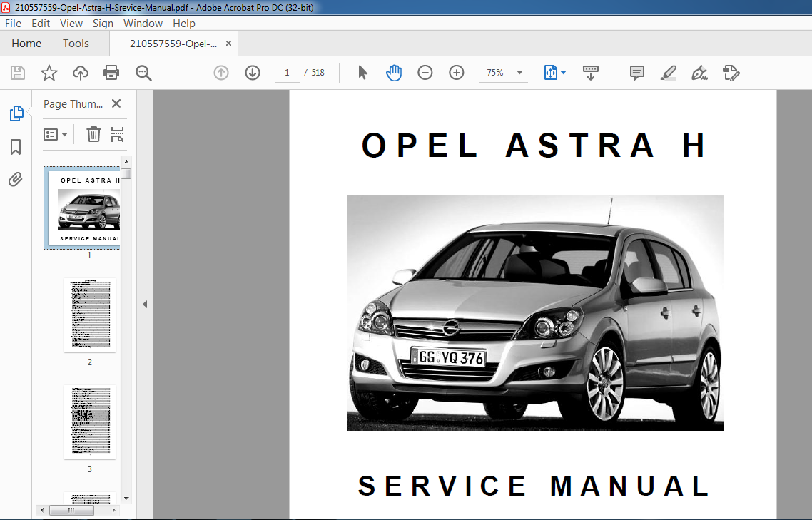This screenshot has width=812, height=520.
Task: Go to next page arrow
Action: pos(252,73)
